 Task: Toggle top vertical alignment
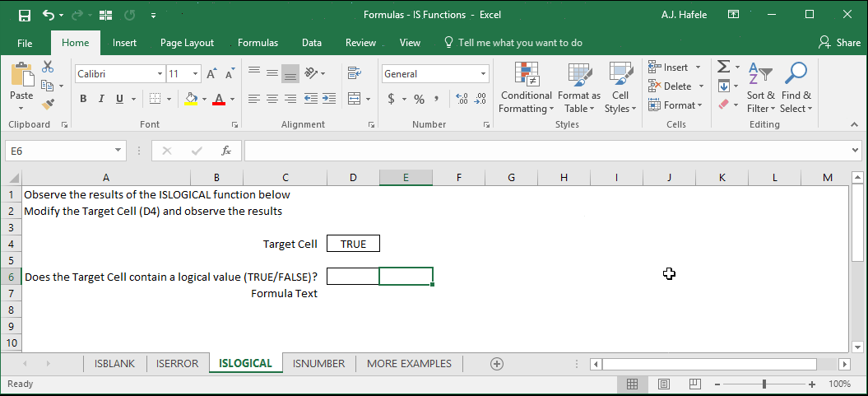click(x=254, y=72)
